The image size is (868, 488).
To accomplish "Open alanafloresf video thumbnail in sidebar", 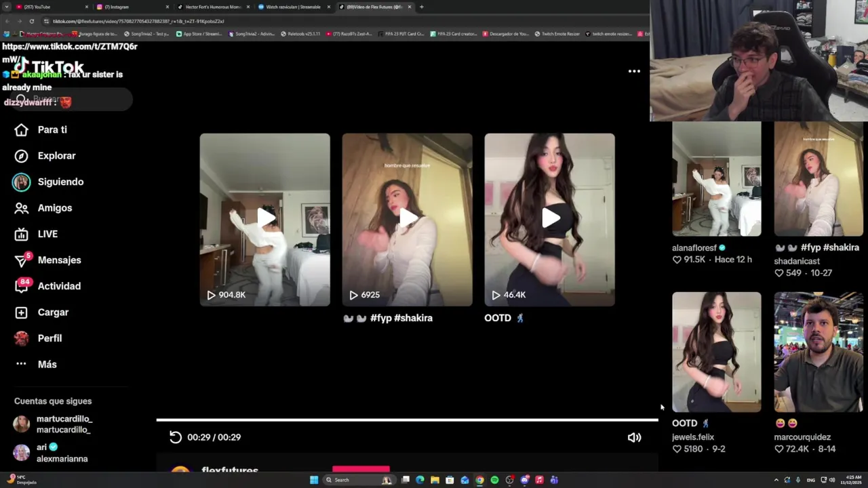I will [717, 179].
